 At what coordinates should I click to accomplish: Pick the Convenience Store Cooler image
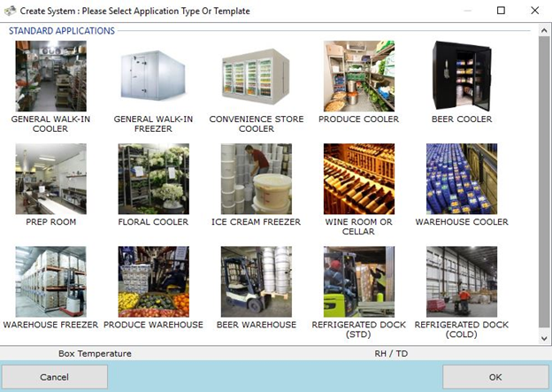click(x=257, y=76)
